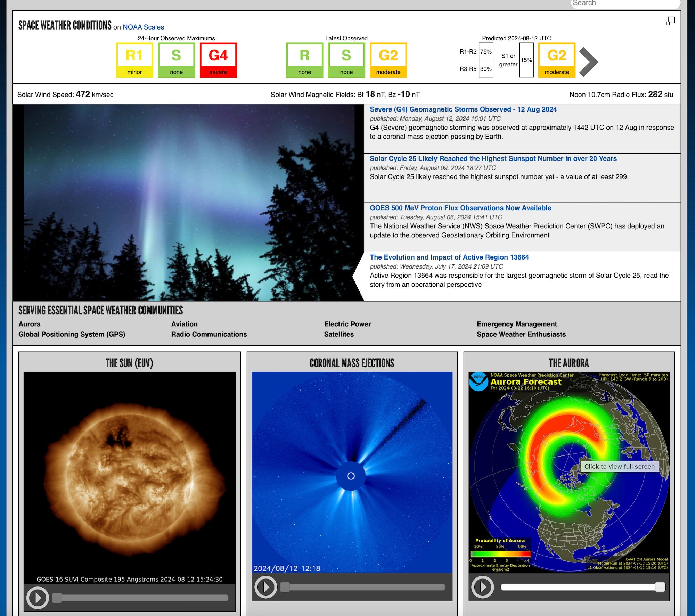Go to the Aviation community page
Image resolution: width=695 pixels, height=616 pixels.
tap(184, 324)
